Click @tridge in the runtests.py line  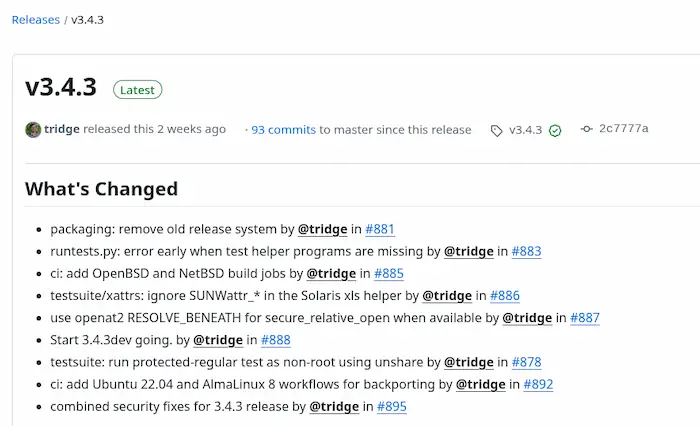(x=469, y=251)
